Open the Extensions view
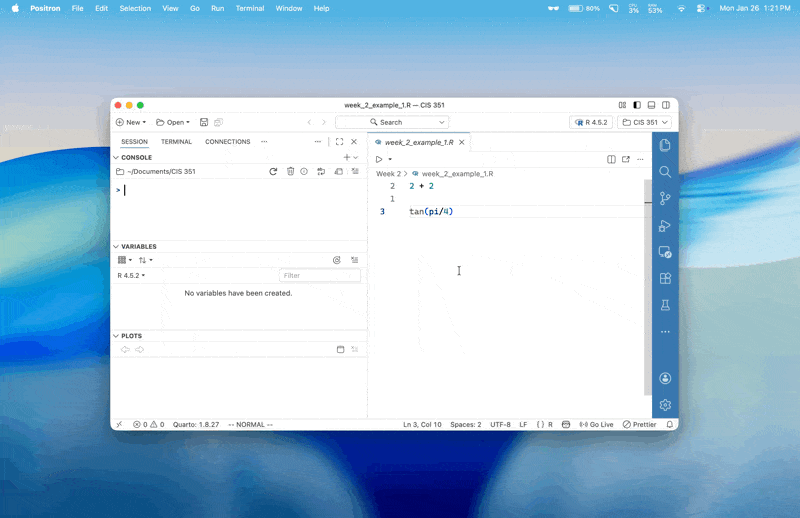 pos(665,279)
